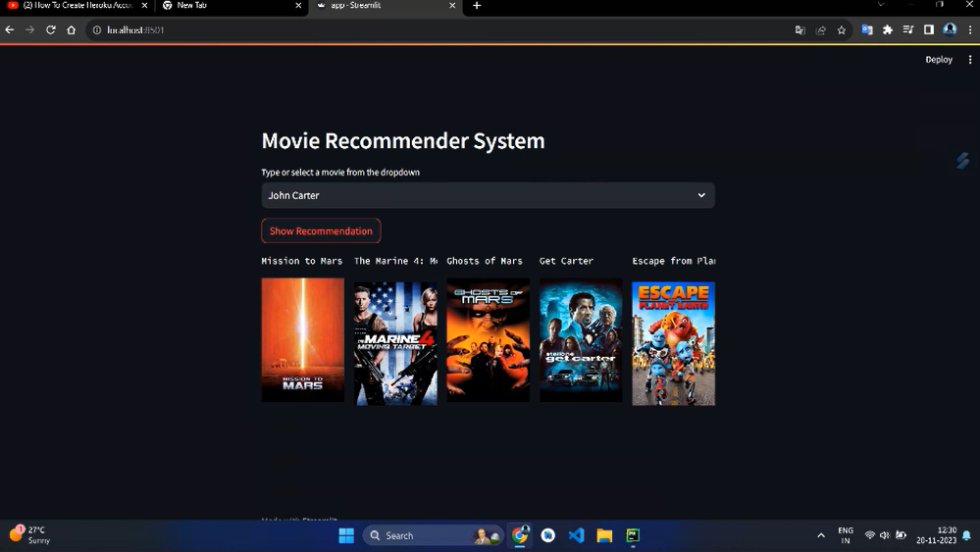Open File Explorer from the taskbar
This screenshot has height=552, width=980.
coord(604,535)
